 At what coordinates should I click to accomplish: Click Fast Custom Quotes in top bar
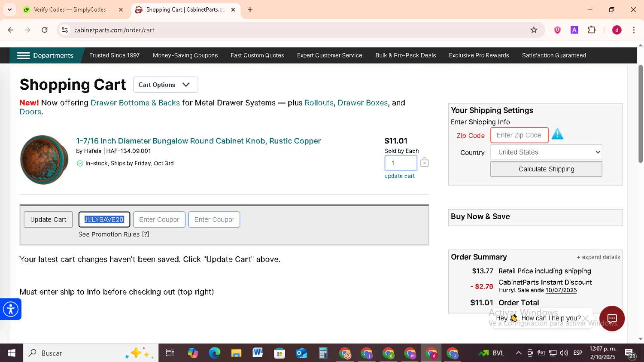[x=257, y=55]
